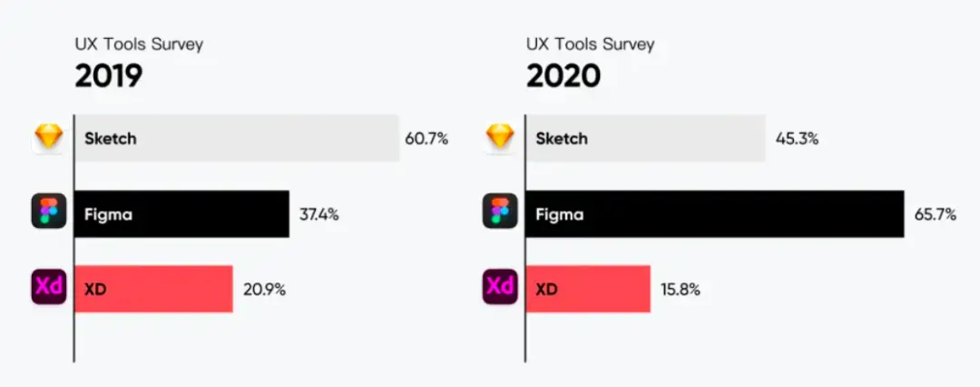The image size is (980, 387).
Task: Click the Sketch diamond icon in the 2019 chart
Action: [47, 138]
